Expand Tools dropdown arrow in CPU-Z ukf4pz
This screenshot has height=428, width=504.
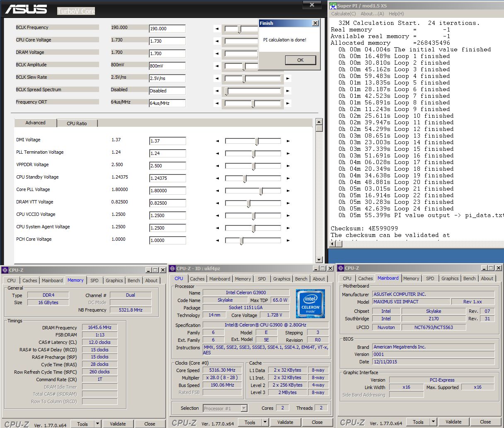265,422
